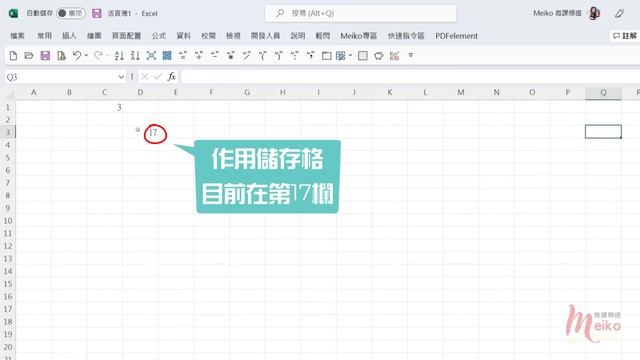The image size is (640, 360).
Task: Open the Meiko user account avatar
Action: [594, 13]
